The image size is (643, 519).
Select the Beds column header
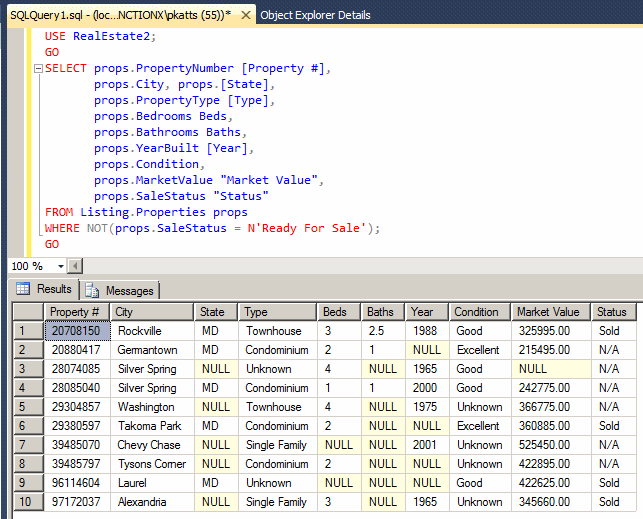tap(339, 312)
